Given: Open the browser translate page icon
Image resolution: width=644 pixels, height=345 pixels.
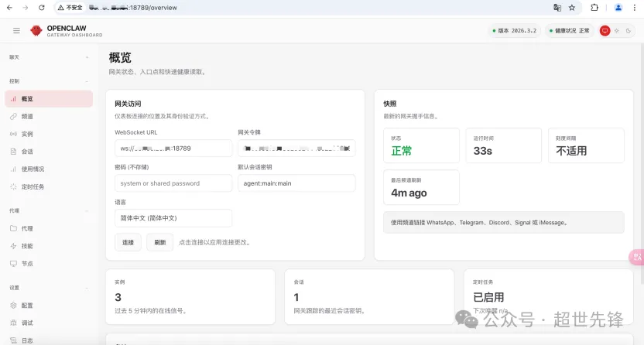Looking at the screenshot, I should (557, 8).
